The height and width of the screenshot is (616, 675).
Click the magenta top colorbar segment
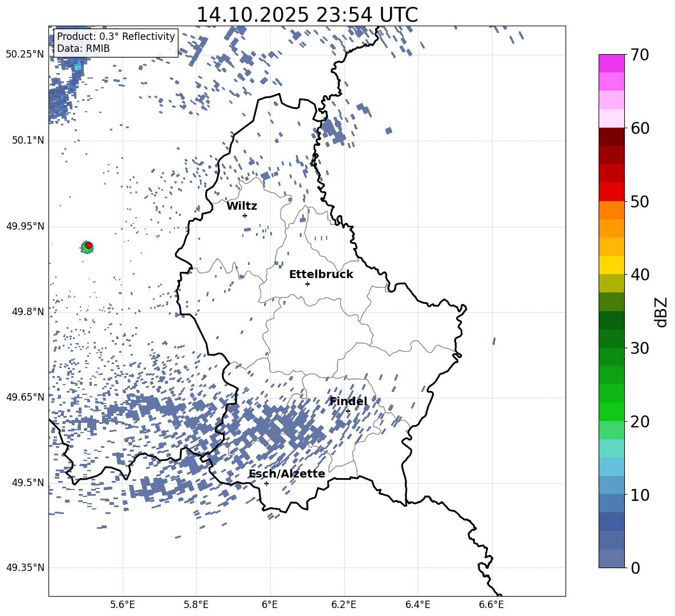pyautogui.click(x=611, y=63)
